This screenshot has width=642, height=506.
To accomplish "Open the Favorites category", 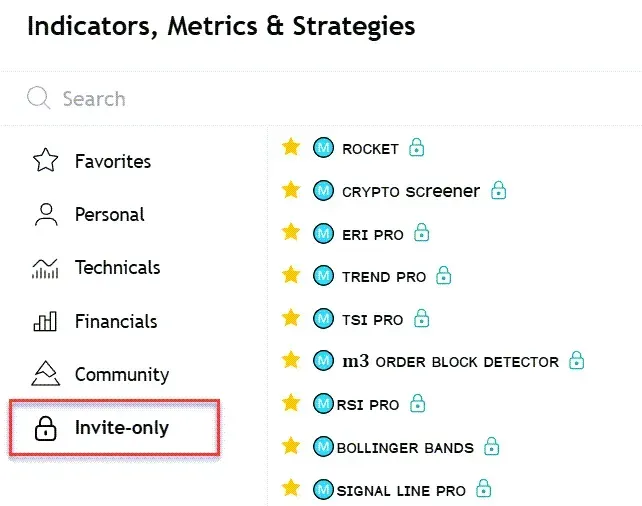I will click(112, 161).
